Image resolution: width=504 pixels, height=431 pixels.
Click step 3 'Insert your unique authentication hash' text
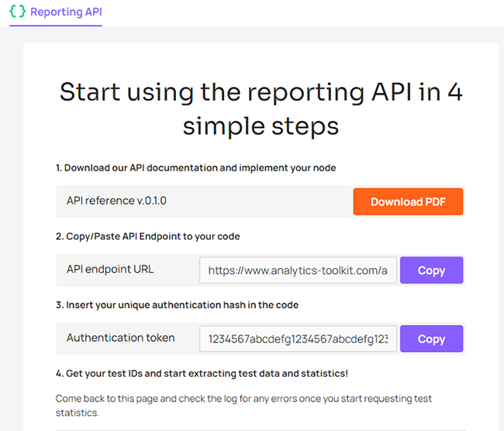[177, 305]
